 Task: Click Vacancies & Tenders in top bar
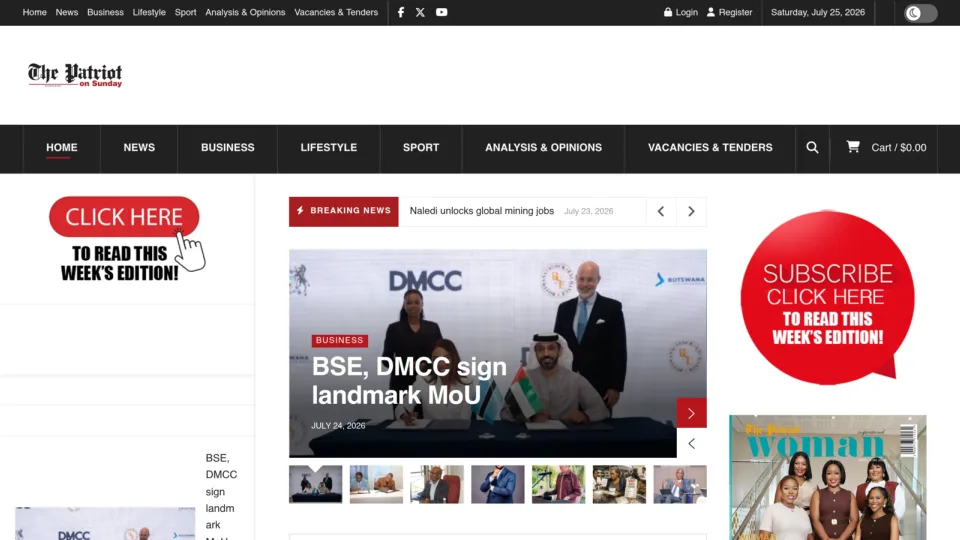pos(336,12)
